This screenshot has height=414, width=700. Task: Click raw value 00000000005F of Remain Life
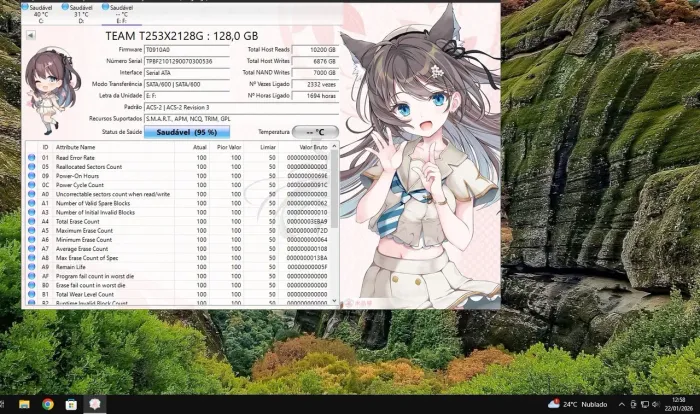tap(307, 267)
